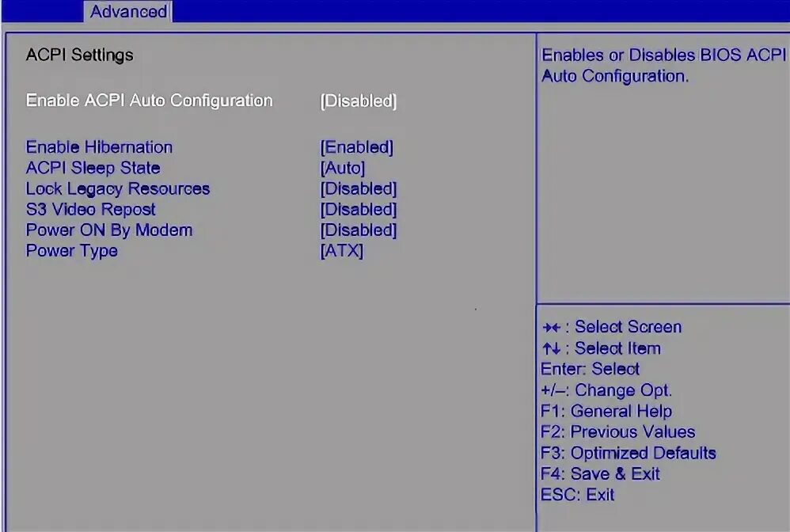Image resolution: width=790 pixels, height=532 pixels.
Task: Open the Advanced tab
Action: (128, 11)
